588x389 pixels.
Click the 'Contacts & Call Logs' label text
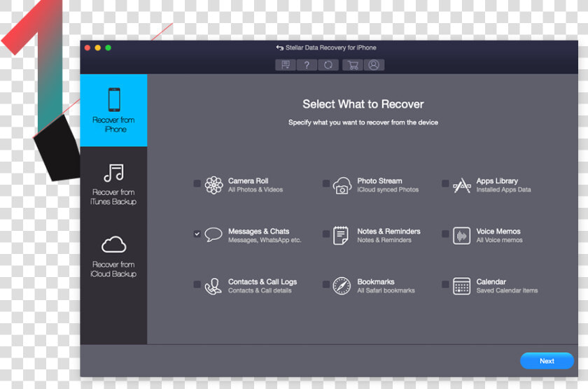[262, 282]
